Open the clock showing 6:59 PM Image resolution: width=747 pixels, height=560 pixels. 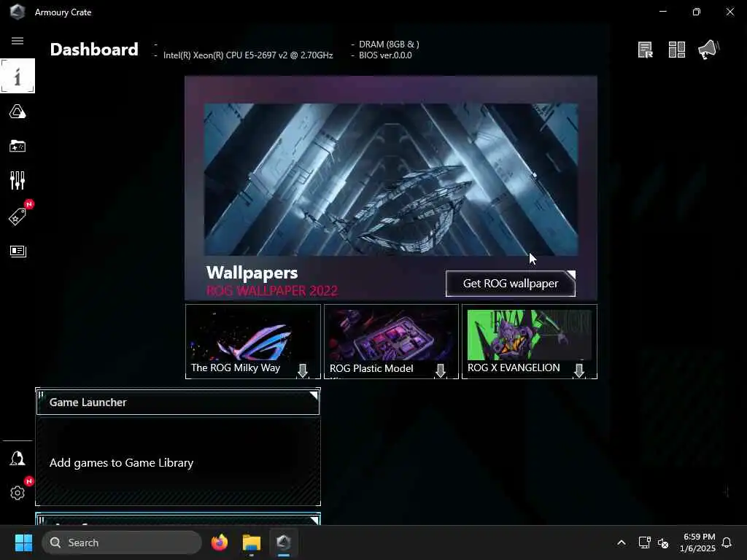point(697,542)
